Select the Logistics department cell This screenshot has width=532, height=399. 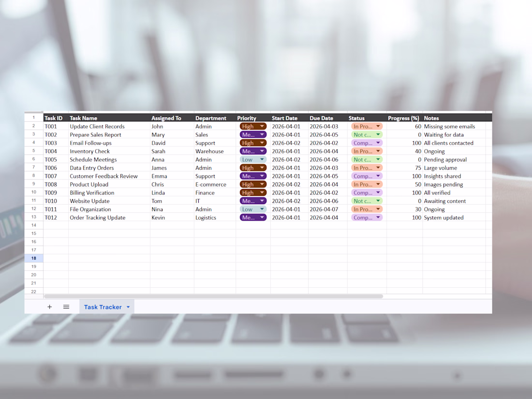[x=215, y=218]
